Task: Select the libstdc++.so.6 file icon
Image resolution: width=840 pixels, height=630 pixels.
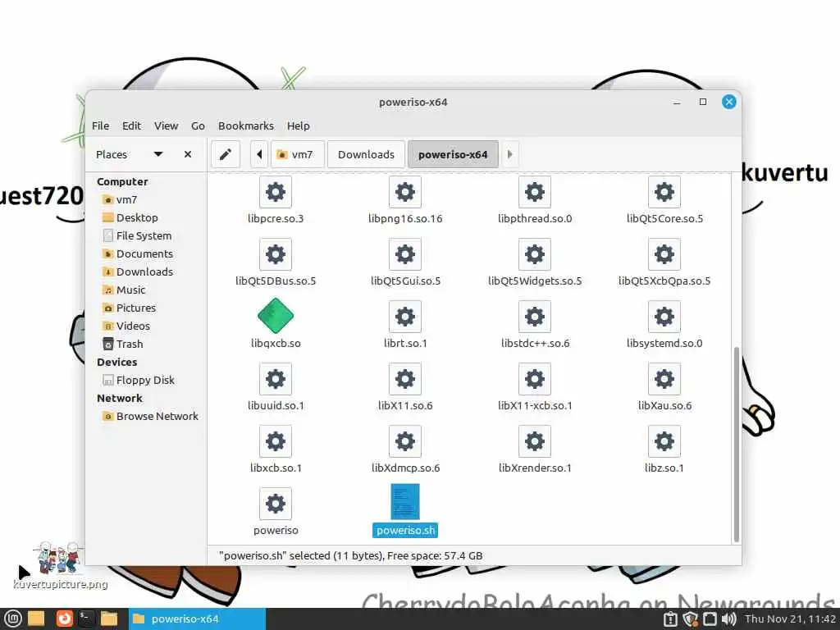Action: (x=535, y=316)
